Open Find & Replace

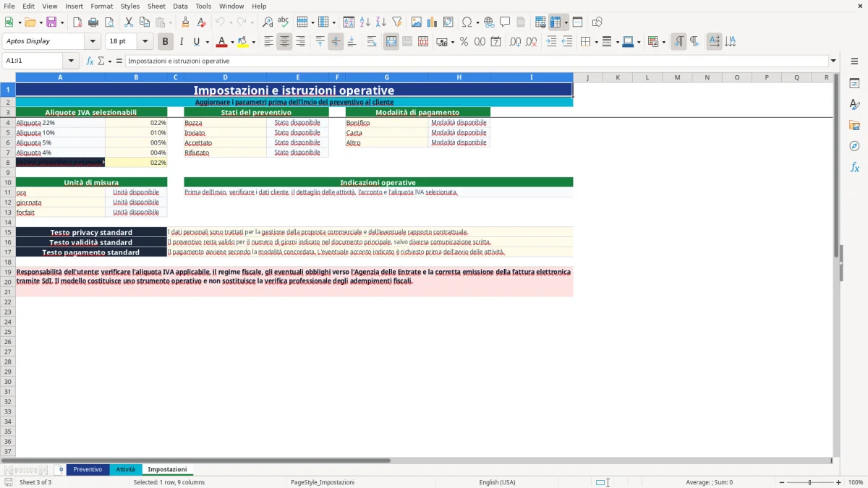(x=268, y=22)
